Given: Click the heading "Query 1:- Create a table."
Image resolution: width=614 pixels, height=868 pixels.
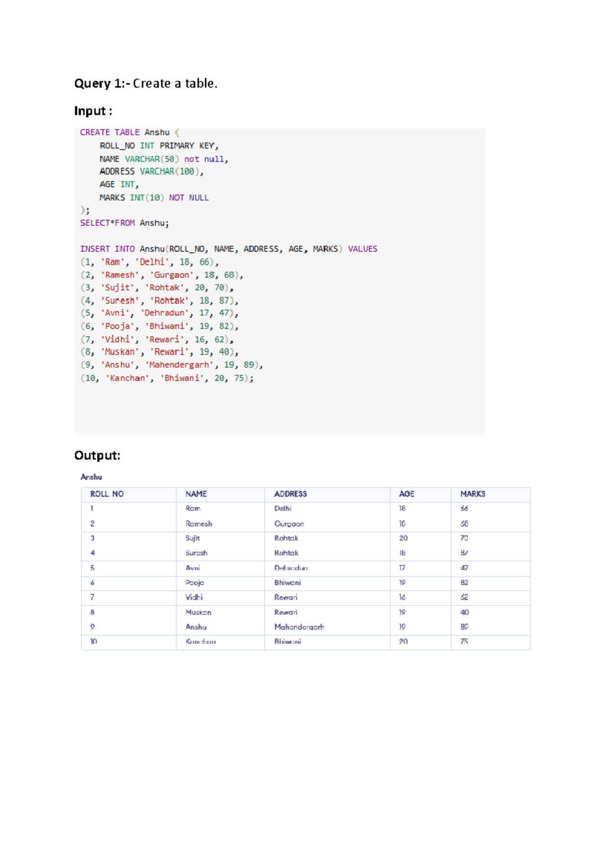Looking at the screenshot, I should click(146, 83).
